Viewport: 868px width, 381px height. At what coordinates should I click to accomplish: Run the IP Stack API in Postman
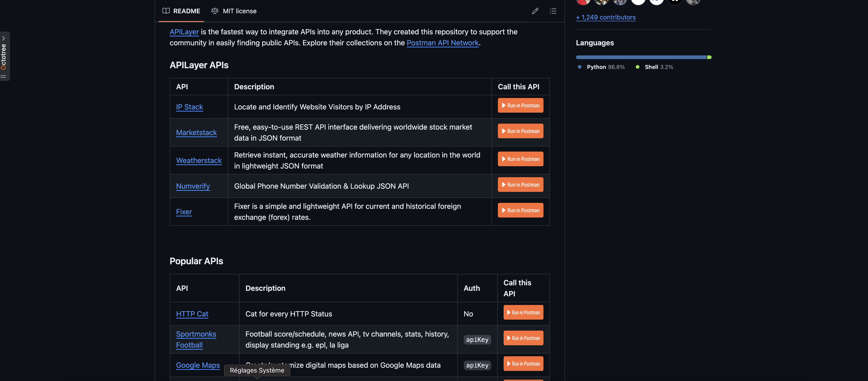tap(520, 106)
